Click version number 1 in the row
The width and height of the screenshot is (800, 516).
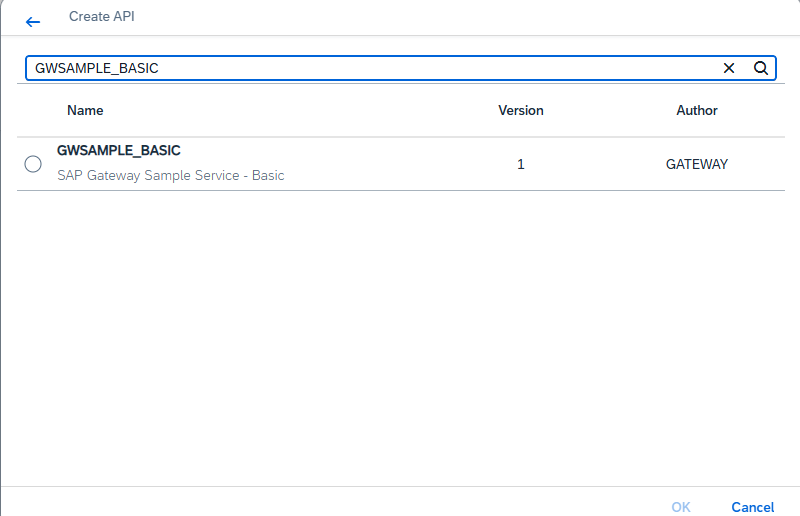click(x=520, y=164)
